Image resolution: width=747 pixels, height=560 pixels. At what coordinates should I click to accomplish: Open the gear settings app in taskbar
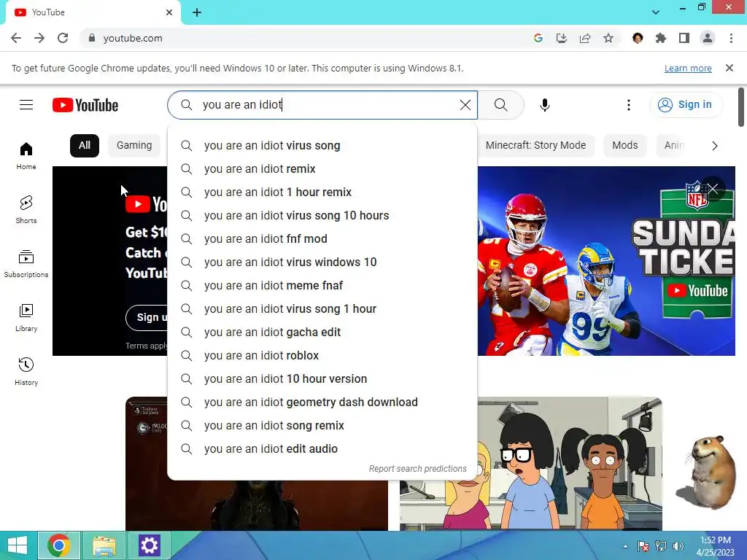click(x=149, y=545)
